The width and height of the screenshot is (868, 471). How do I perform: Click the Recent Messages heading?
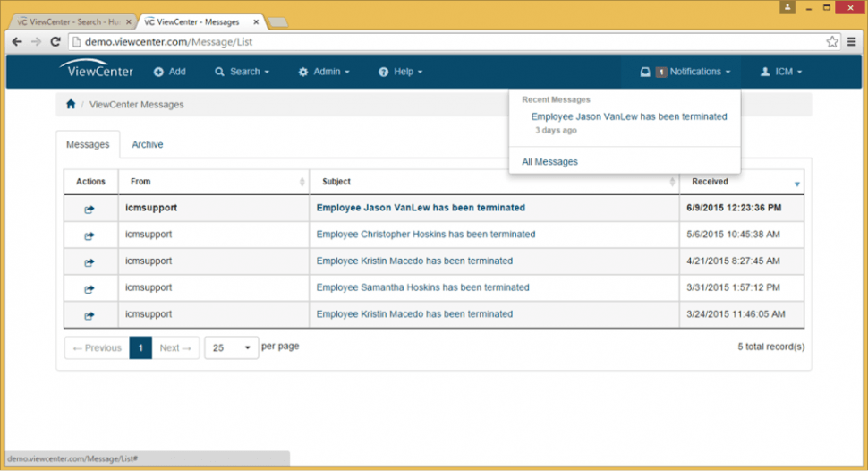tap(556, 99)
